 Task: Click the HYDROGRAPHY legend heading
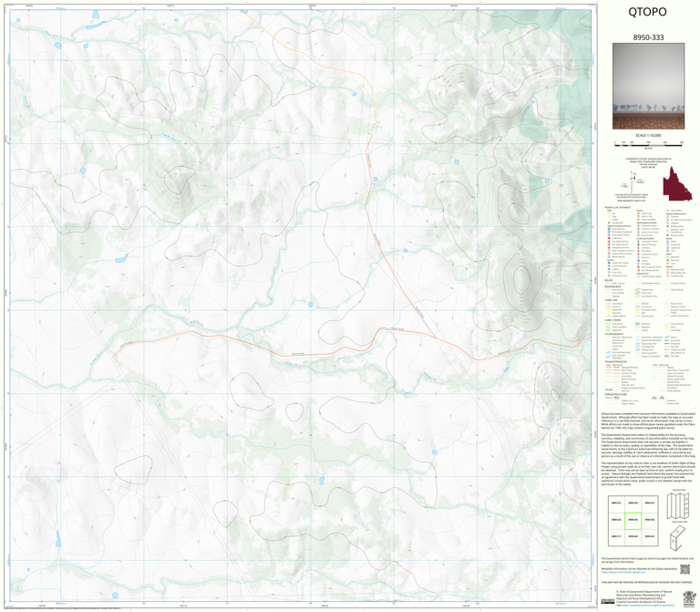(614, 334)
